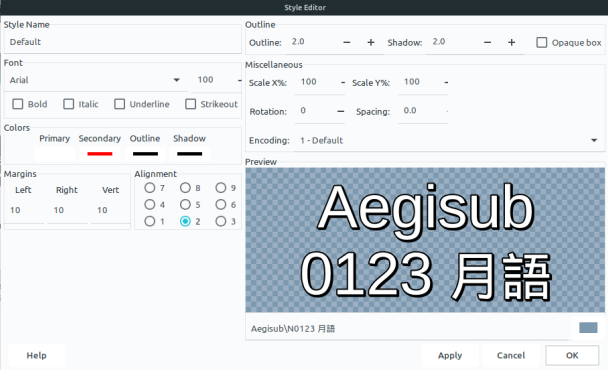608x370 pixels.
Task: Click the Cancel button
Action: coord(511,355)
